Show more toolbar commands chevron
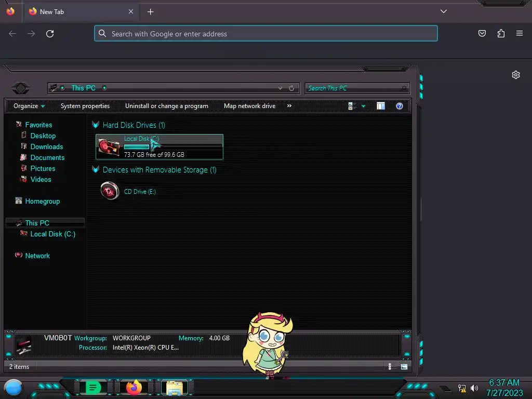This screenshot has height=399, width=532. (289, 106)
